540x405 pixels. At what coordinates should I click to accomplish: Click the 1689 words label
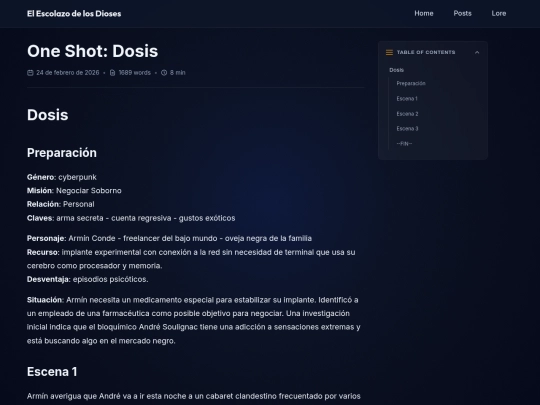click(x=134, y=73)
